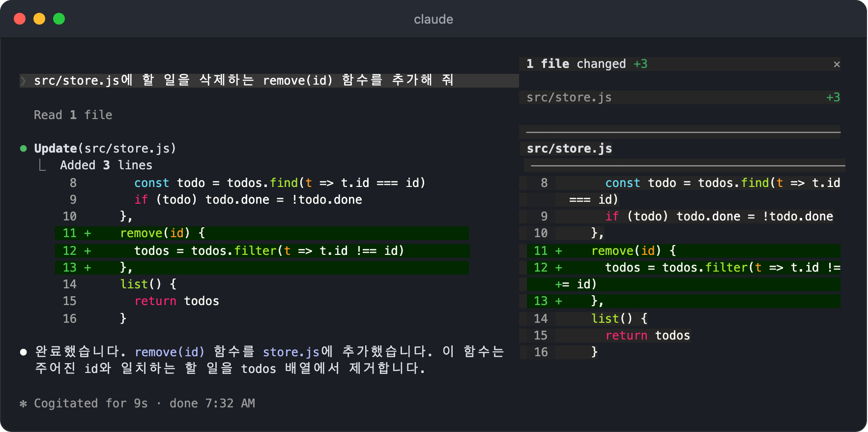Image resolution: width=868 pixels, height=432 pixels.
Task: Click the asterisk icon before "Cogitated for 9s"
Action: tap(23, 404)
